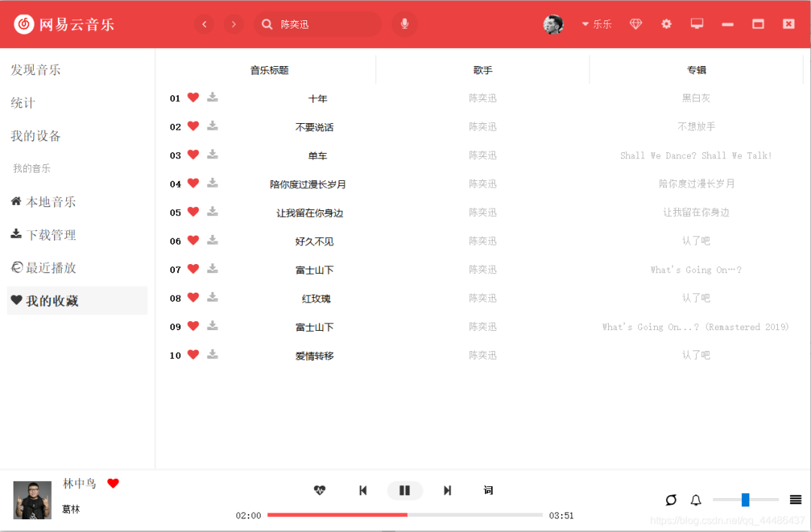Expand the 乐乐 user dropdown

597,24
